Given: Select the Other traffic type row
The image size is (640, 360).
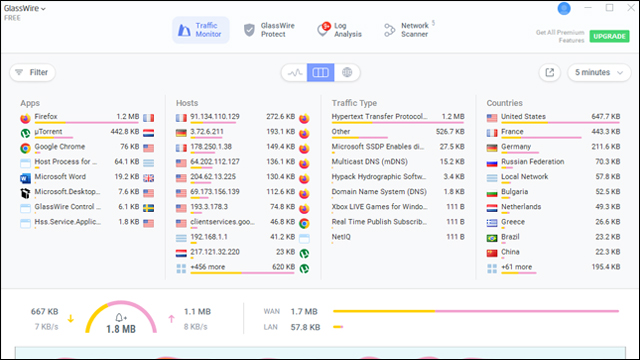Looking at the screenshot, I should pyautogui.click(x=398, y=133).
